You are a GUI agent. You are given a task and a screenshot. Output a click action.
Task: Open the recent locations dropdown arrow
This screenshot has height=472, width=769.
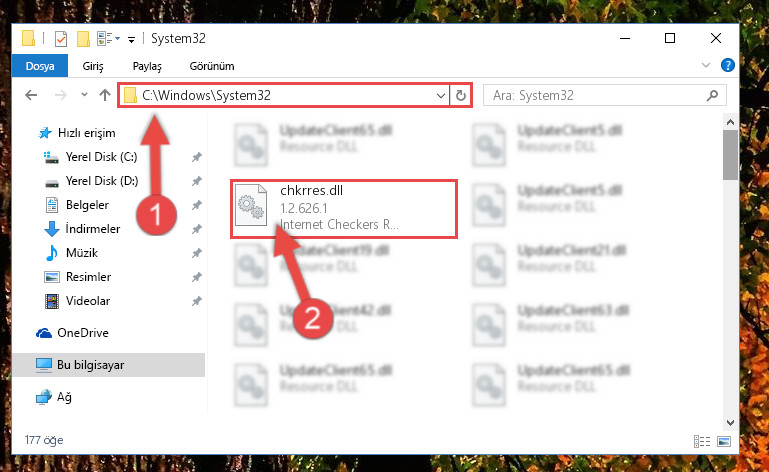click(x=84, y=95)
